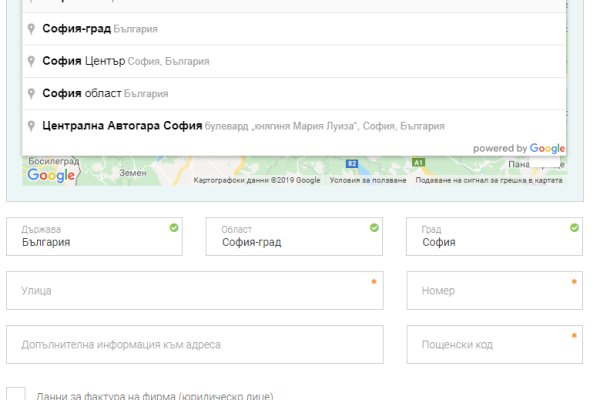Click pin icon beside София област
This screenshot has width=600, height=400.
[x=32, y=93]
